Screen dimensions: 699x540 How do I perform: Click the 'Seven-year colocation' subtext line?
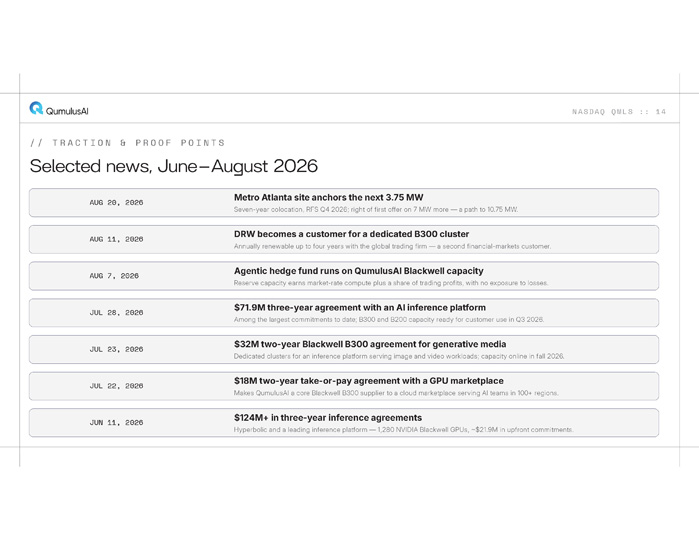[376, 210]
